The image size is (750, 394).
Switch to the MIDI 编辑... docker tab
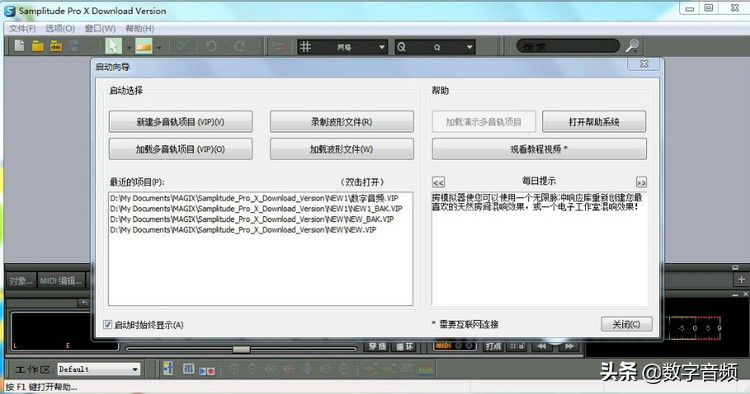(x=61, y=281)
